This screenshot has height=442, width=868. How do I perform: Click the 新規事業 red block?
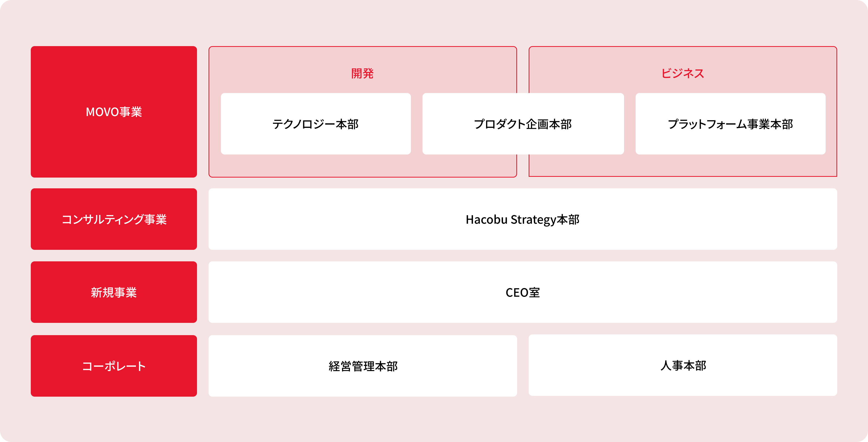pyautogui.click(x=114, y=292)
